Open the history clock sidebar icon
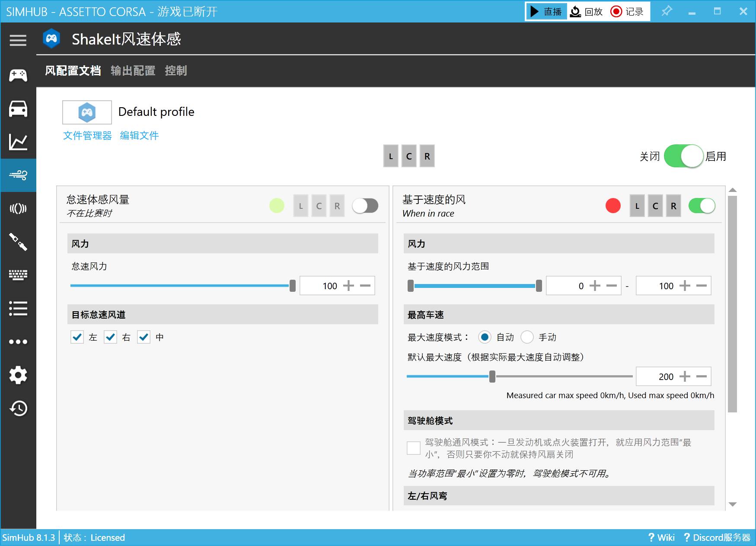 18,408
